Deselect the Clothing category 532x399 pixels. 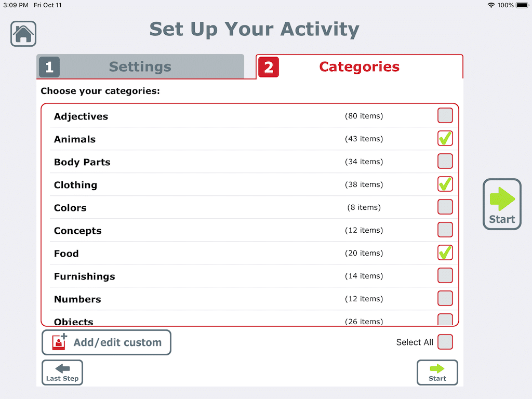[445, 184]
